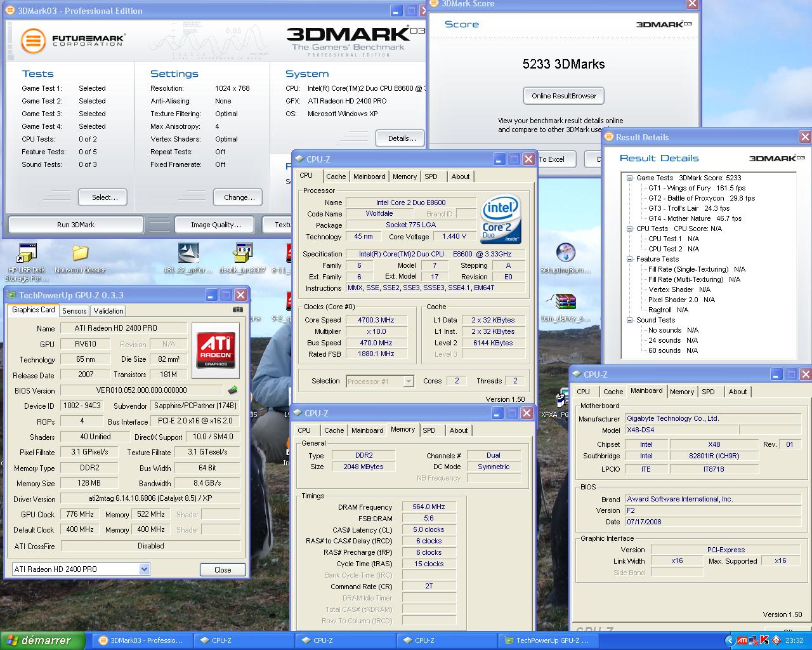Click the Online ResultBrowser button
Screen dimensions: 812x650
564,96
